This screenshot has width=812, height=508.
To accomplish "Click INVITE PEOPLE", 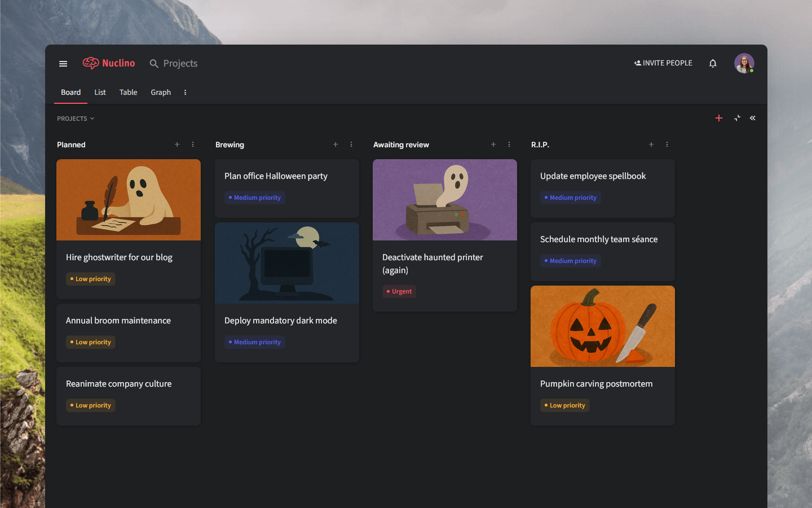I will pyautogui.click(x=663, y=63).
